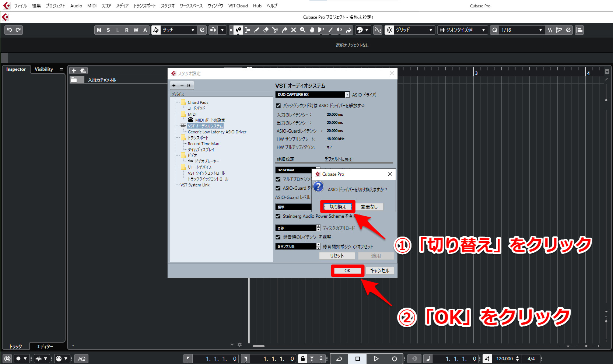The width and height of the screenshot is (613, 364).
Task: Select Generic Low Latency ASIO Driver item
Action: coord(217,132)
